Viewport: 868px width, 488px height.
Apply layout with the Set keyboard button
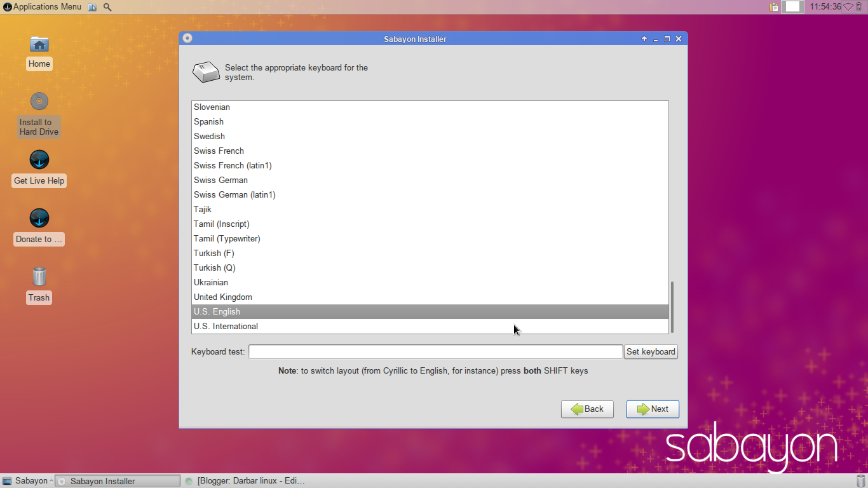click(x=651, y=351)
